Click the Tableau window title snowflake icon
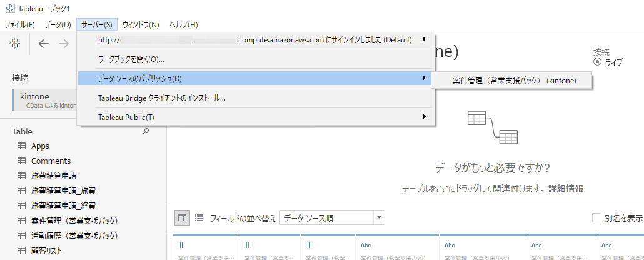This screenshot has height=260, width=644. pyautogui.click(x=9, y=9)
